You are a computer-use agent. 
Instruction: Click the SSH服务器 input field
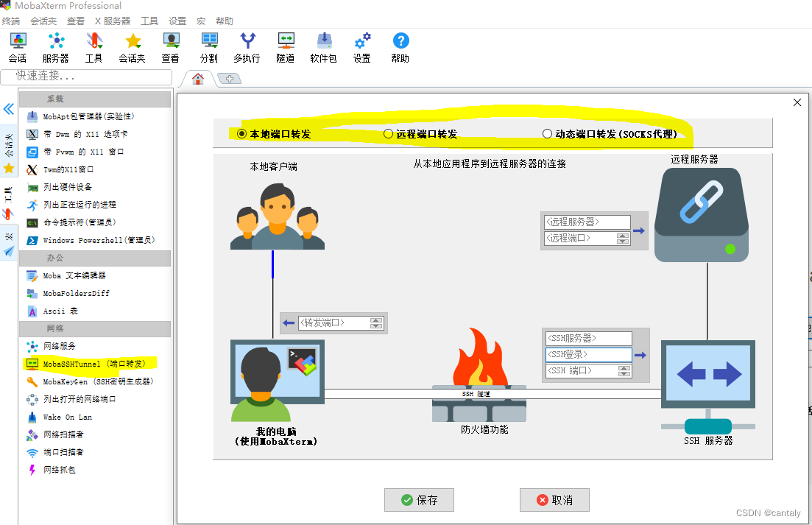tap(587, 339)
